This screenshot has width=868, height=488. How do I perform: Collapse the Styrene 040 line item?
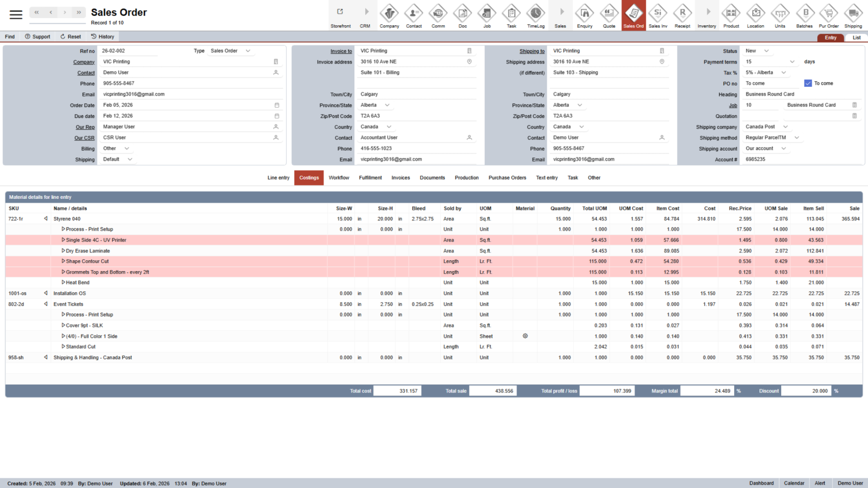46,219
